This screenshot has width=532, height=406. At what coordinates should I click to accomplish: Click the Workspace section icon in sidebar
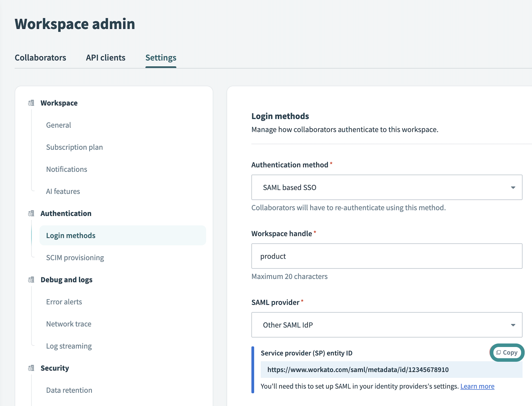31,103
